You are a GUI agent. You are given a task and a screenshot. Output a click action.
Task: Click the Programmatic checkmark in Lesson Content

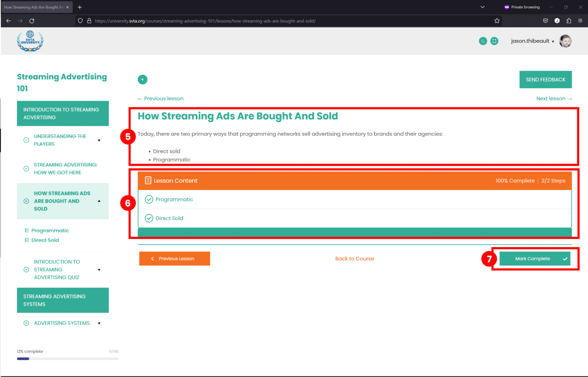point(149,199)
